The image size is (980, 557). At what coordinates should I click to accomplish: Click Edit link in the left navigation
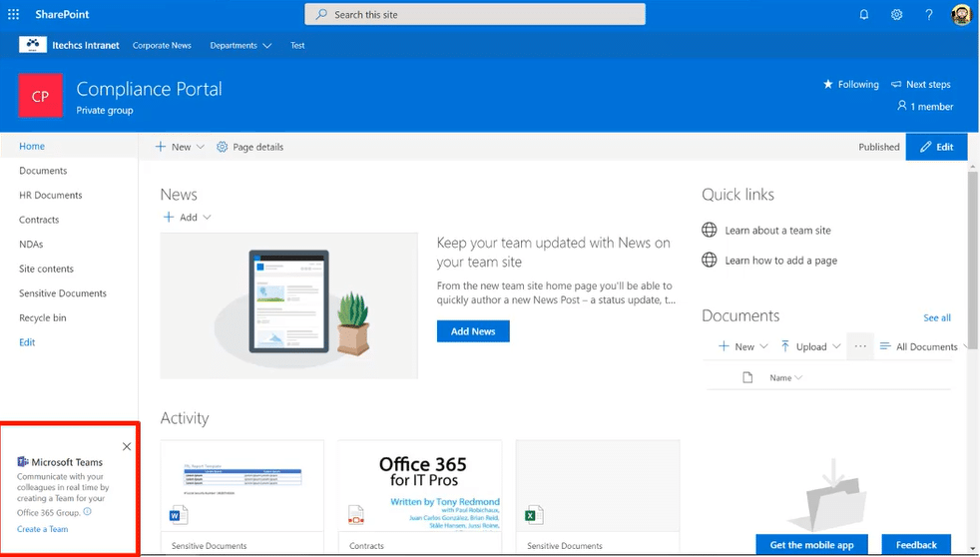pyautogui.click(x=27, y=342)
